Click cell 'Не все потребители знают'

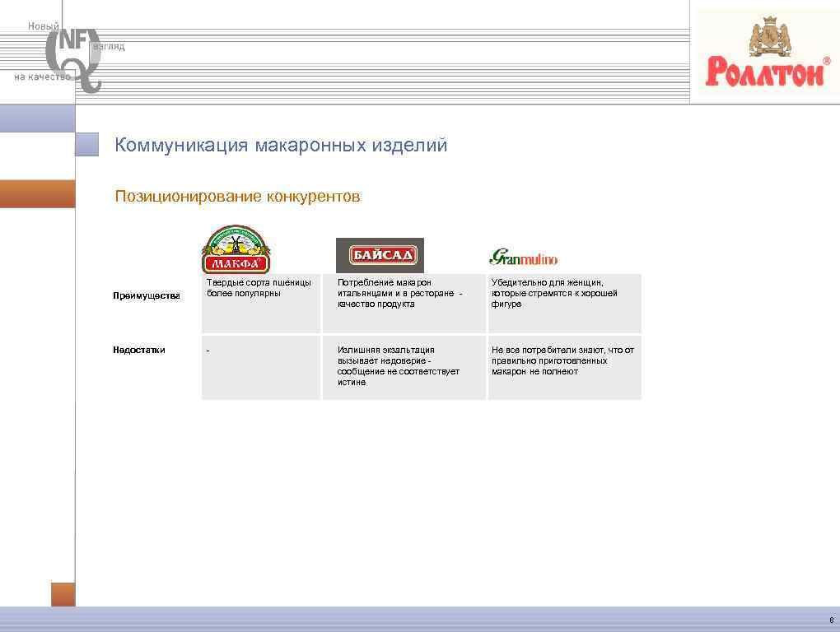click(x=565, y=368)
